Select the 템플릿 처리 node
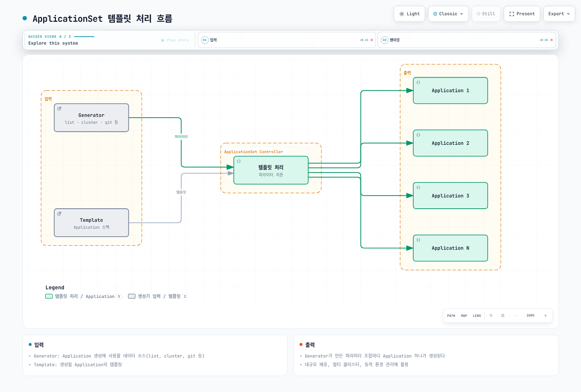 point(271,170)
